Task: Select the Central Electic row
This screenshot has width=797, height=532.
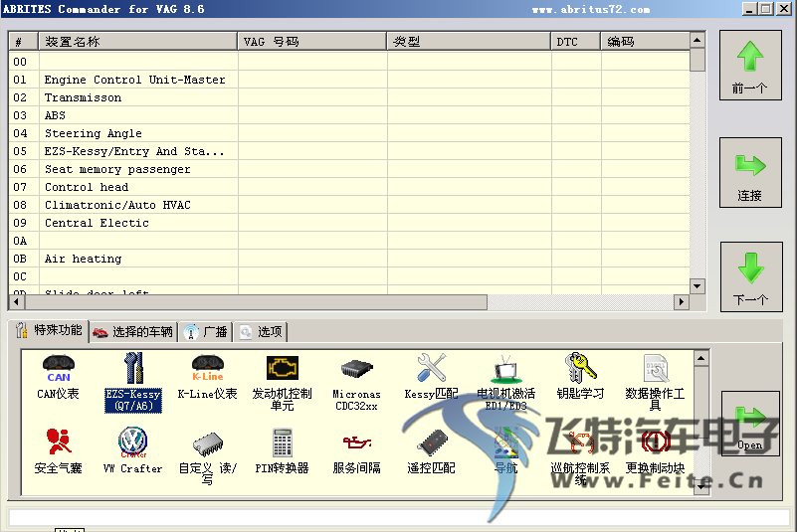Action: pos(349,223)
